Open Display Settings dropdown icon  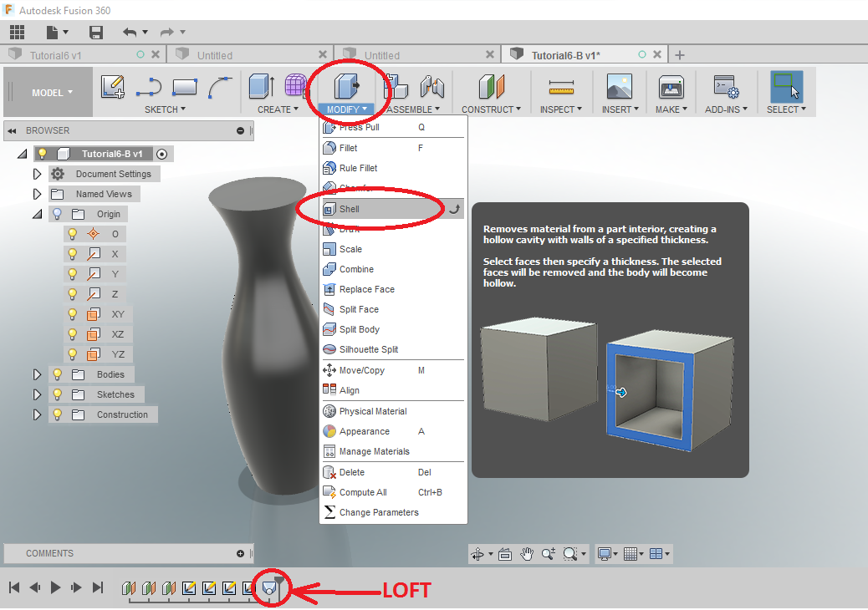(607, 553)
